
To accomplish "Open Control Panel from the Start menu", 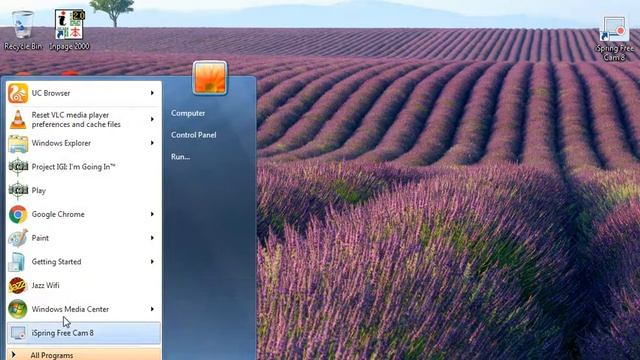I will click(193, 135).
